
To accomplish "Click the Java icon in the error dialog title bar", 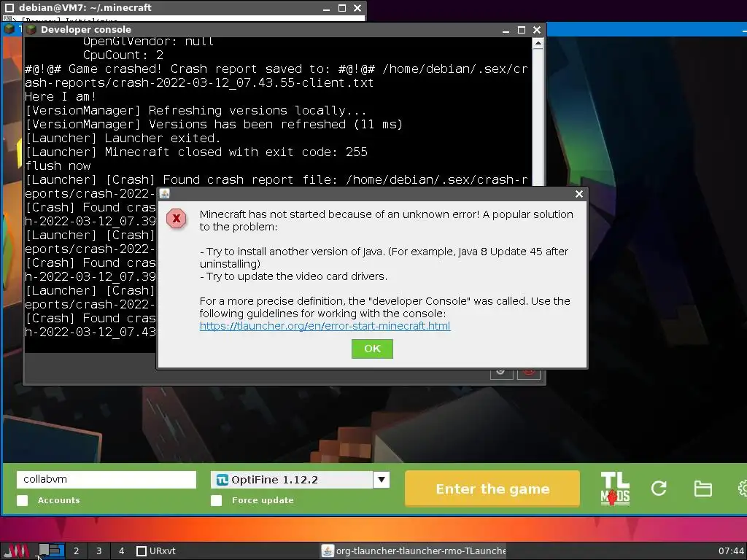I will pos(164,194).
